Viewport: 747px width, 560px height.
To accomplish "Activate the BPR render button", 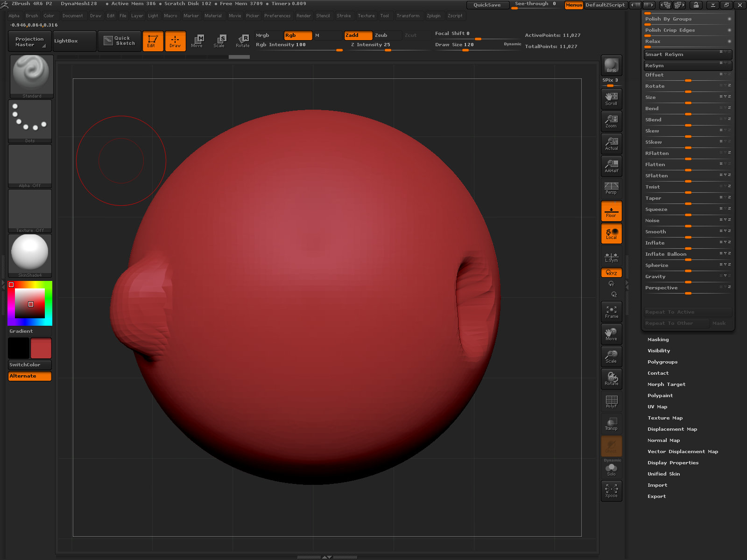I will (x=611, y=65).
